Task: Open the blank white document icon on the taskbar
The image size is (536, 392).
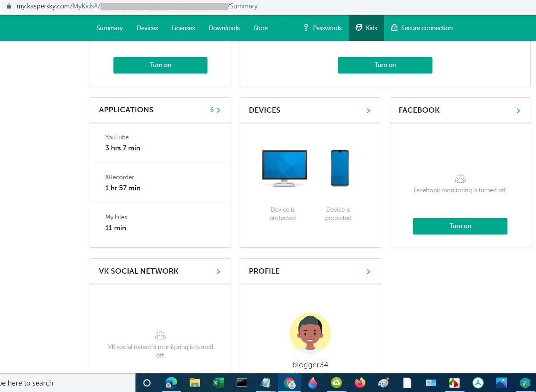Action: (x=407, y=383)
